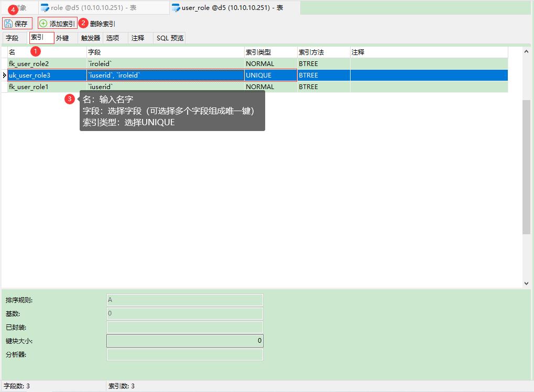Switch to the 选项 options tab
Viewport: 534px width, 392px height.
click(113, 38)
